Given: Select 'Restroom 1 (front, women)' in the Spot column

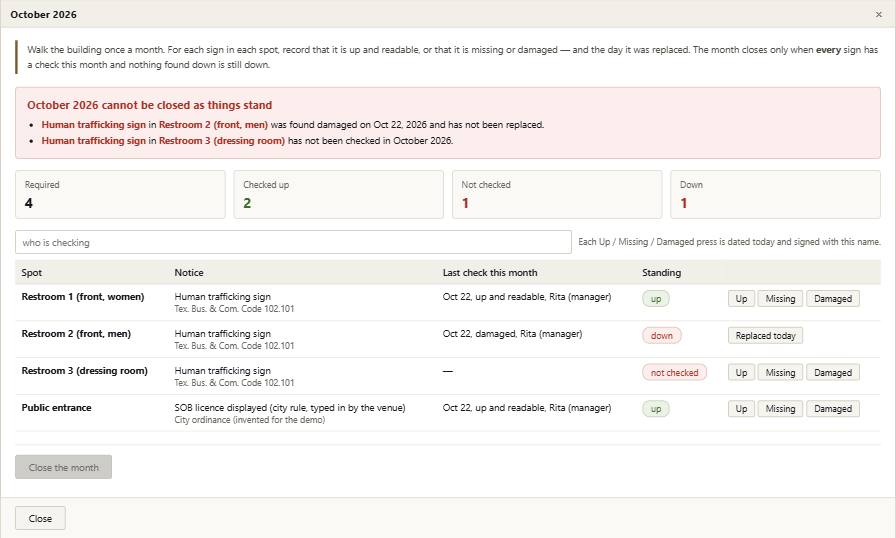Looking at the screenshot, I should (x=83, y=296).
